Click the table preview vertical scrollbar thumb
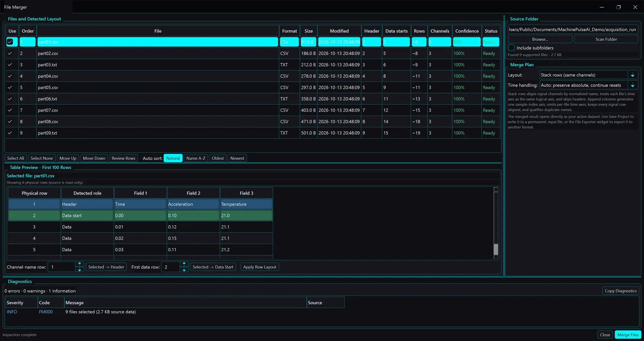Viewport: 644px width, 341px height. pos(496,249)
